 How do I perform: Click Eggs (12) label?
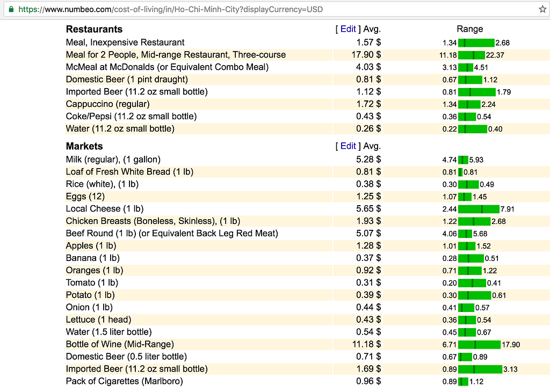85,197
